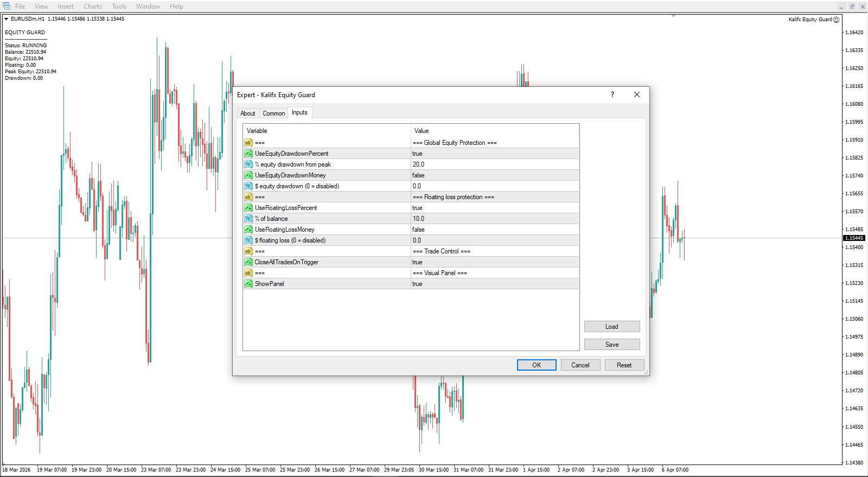
Task: Click the Save button
Action: (612, 345)
